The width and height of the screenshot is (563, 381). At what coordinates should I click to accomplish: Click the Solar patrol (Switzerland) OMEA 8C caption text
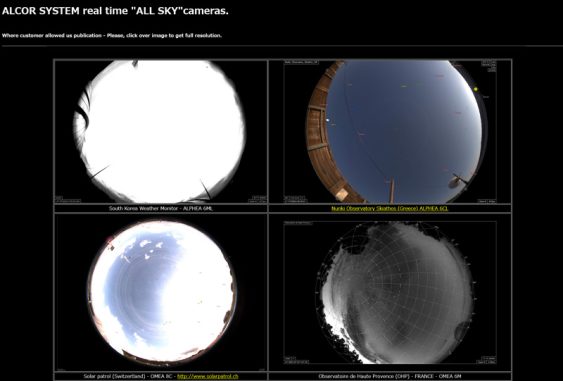[x=129, y=376]
